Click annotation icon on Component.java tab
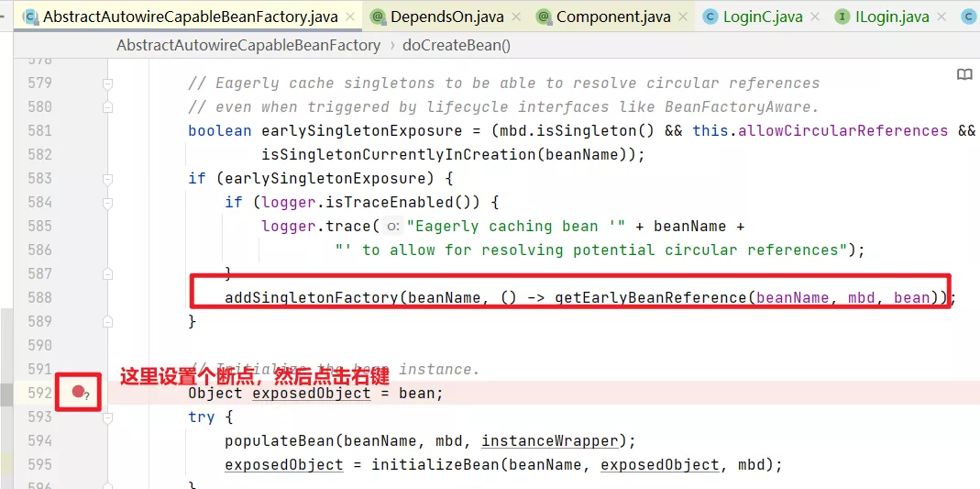 click(543, 17)
